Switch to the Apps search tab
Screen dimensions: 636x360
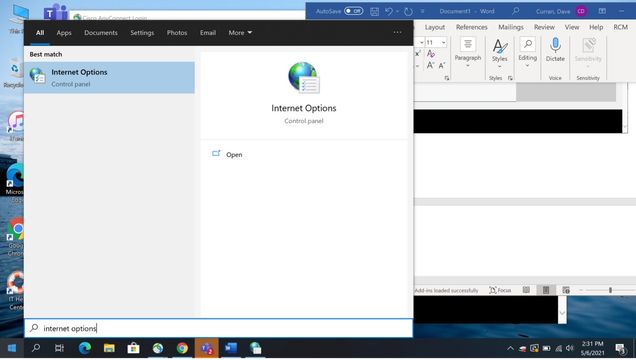64,32
